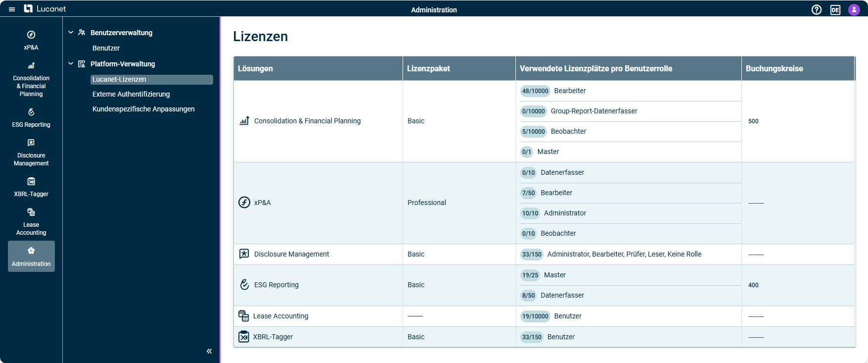
Task: Open Kundenspezifische Anpassungen
Action: click(x=143, y=109)
